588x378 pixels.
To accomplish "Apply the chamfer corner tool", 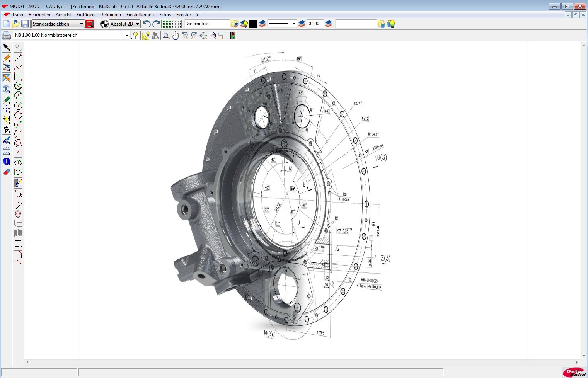I will pos(18,264).
